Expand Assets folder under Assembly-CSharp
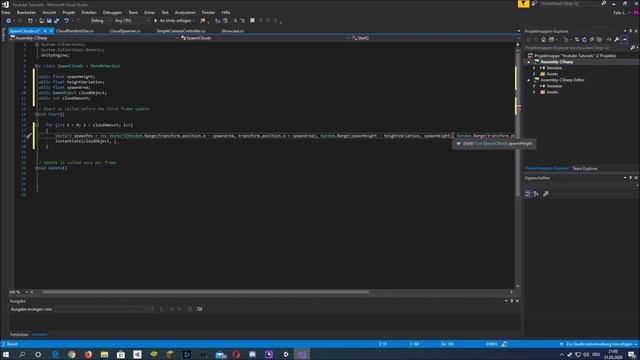The height and width of the screenshot is (360, 640). 535,74
